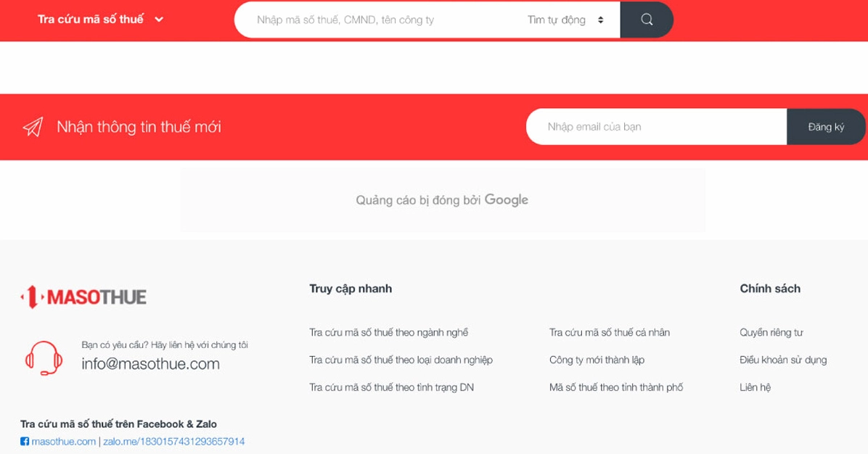Open the zalo.me profile link

[x=173, y=442]
